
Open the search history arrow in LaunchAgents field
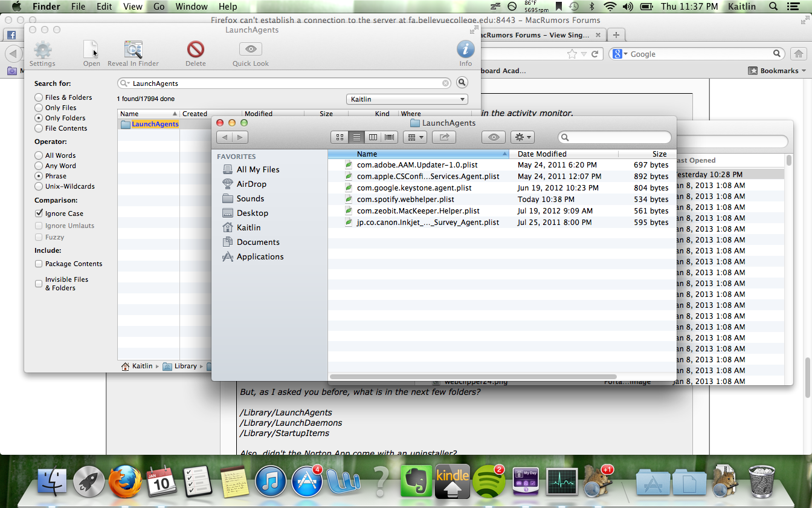pyautogui.click(x=125, y=83)
